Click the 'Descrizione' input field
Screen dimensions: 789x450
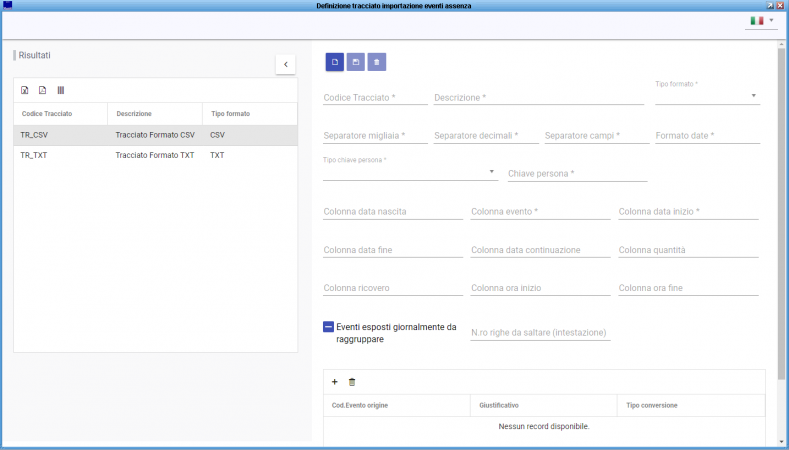tap(538, 98)
